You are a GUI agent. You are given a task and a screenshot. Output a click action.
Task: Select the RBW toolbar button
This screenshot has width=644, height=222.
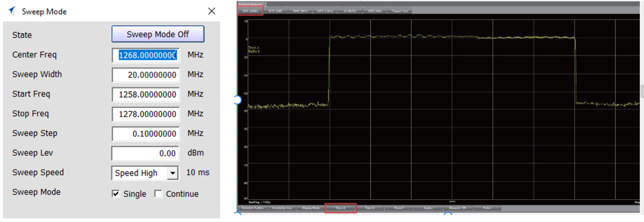300,11
